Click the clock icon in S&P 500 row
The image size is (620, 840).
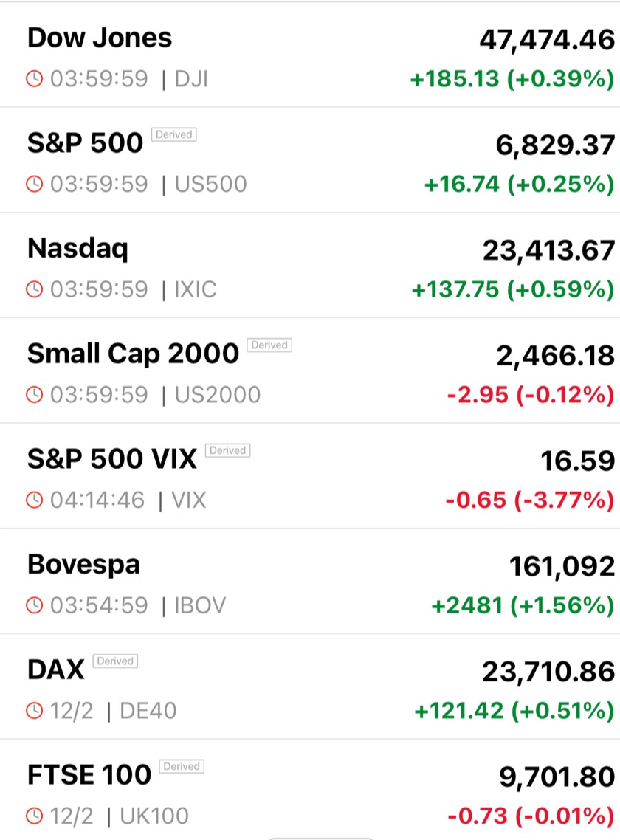click(x=35, y=184)
